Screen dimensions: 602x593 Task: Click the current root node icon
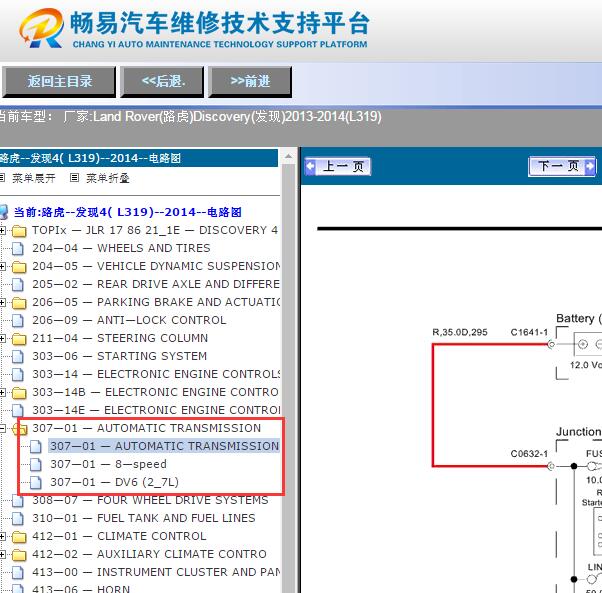click(x=3, y=212)
